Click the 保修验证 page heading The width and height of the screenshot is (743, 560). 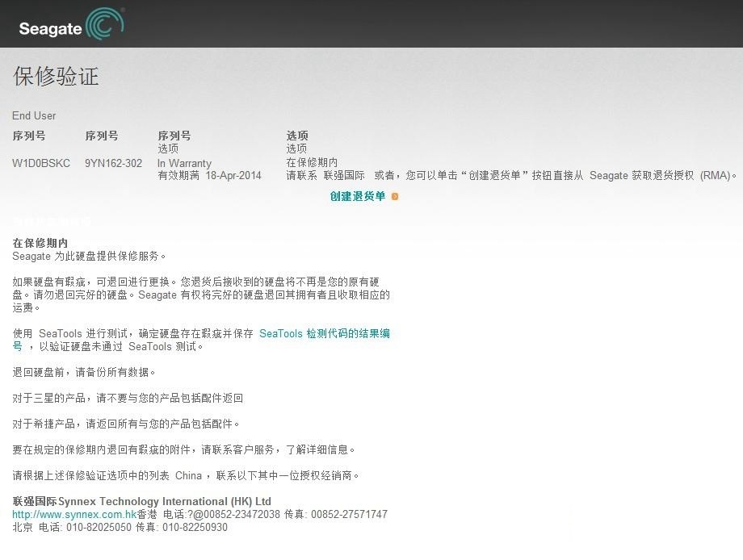pos(56,76)
